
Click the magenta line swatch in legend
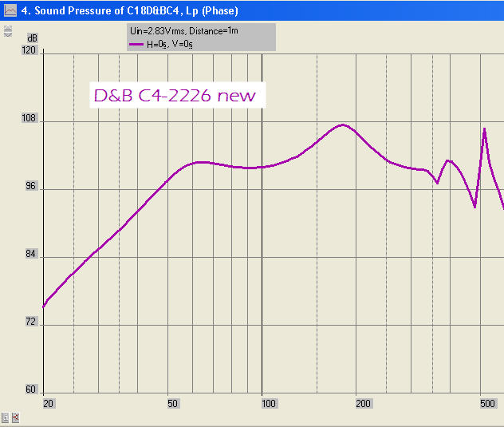[x=136, y=44]
